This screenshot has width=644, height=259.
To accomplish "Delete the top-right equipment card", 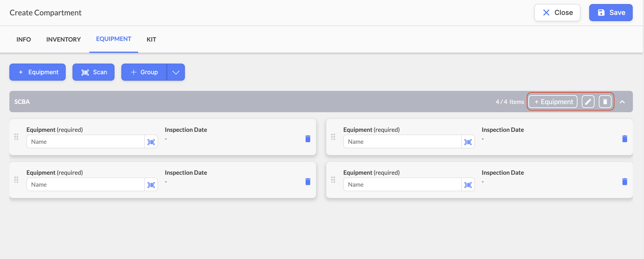I will (625, 138).
